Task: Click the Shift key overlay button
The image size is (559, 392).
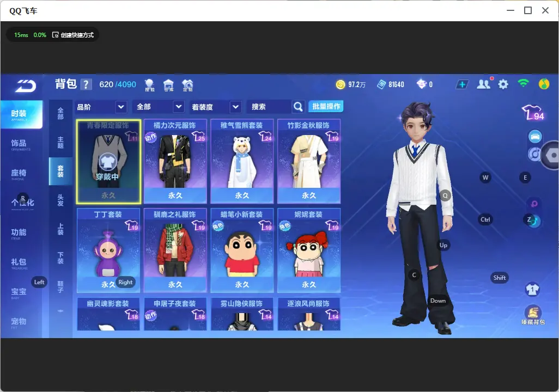Action: tap(499, 278)
